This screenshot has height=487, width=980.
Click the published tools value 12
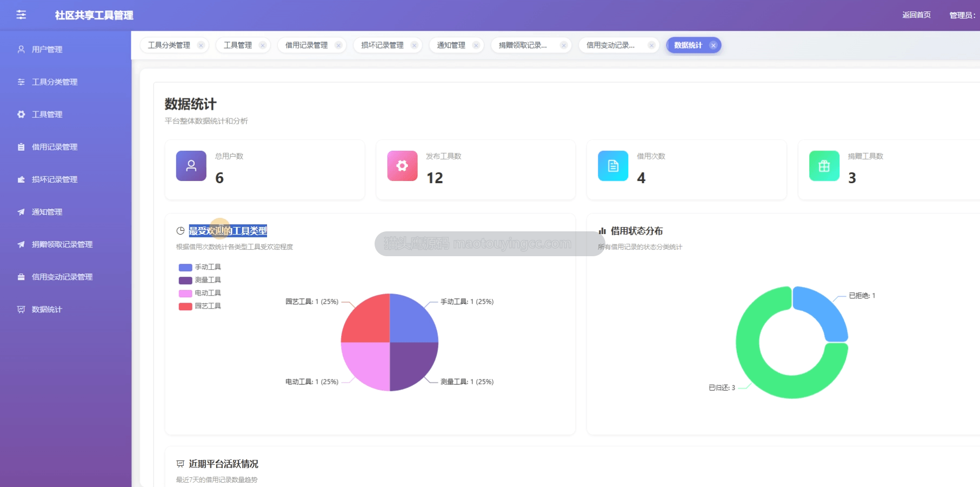click(435, 178)
